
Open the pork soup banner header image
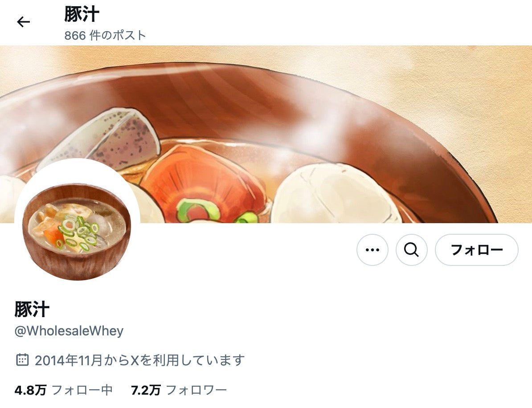pyautogui.click(x=266, y=135)
